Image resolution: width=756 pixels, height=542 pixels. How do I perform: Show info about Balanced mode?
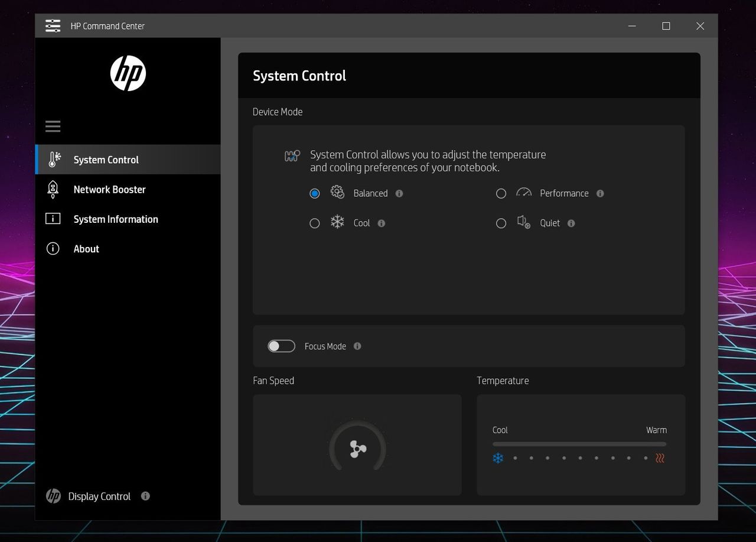pos(399,193)
